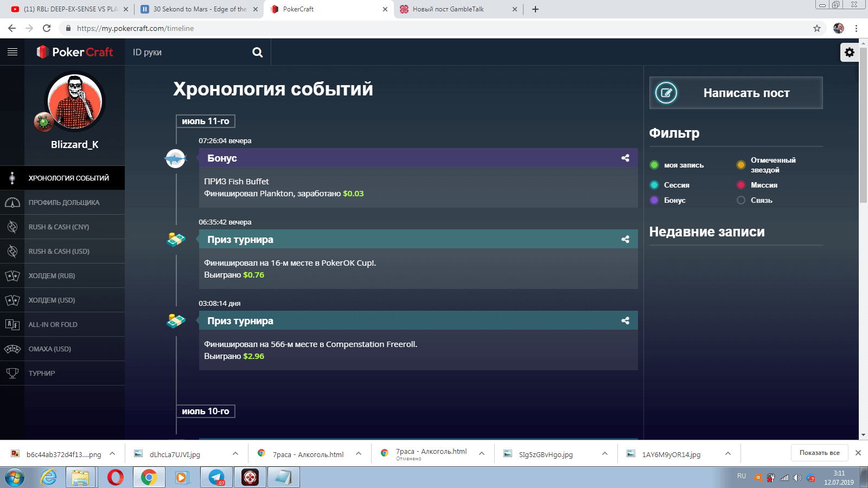Open the hamburger menu in PokerCraft header
Image resolution: width=868 pixels, height=488 pixels.
[x=12, y=52]
